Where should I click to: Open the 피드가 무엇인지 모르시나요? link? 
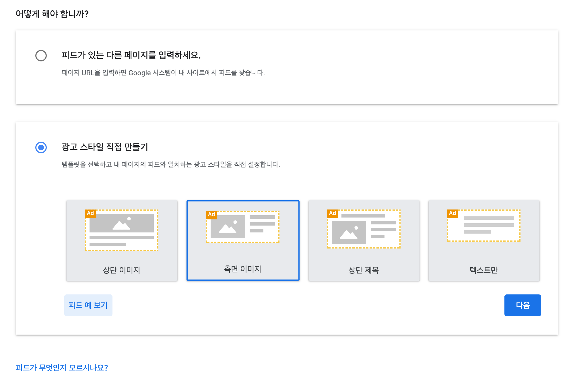click(x=62, y=368)
